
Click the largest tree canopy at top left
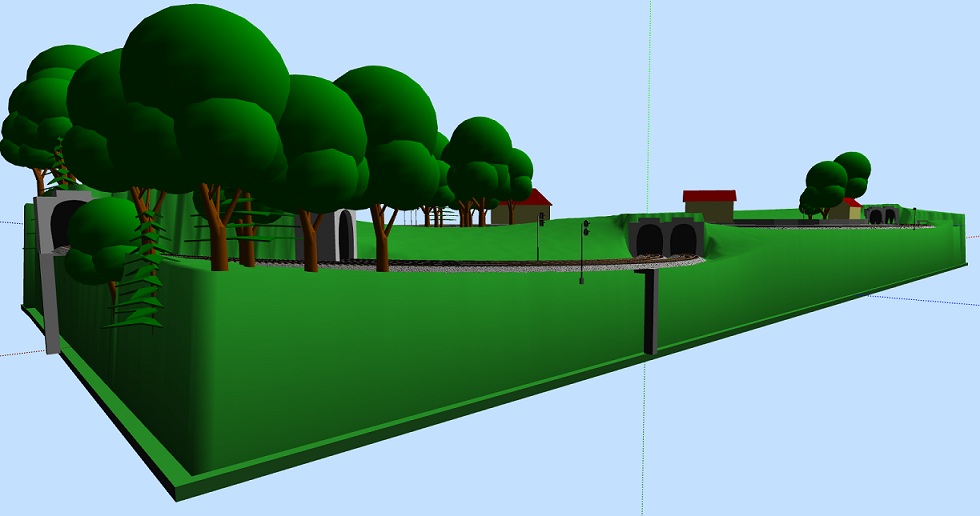click(x=205, y=70)
